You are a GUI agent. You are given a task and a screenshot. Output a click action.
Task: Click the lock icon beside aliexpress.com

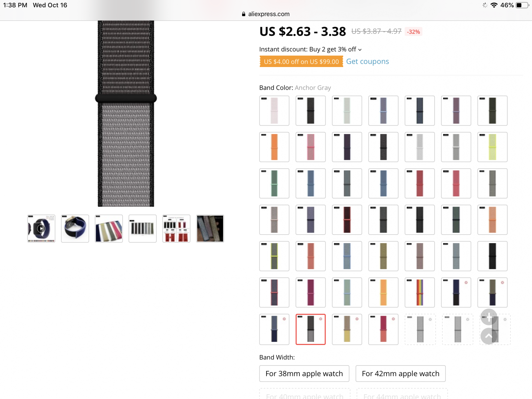tap(243, 14)
